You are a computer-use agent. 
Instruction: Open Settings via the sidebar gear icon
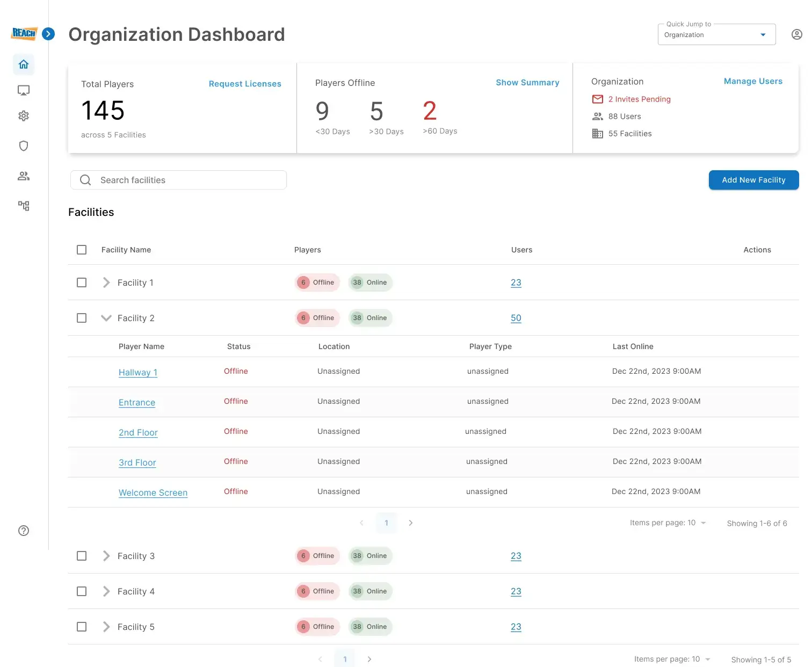tap(24, 115)
